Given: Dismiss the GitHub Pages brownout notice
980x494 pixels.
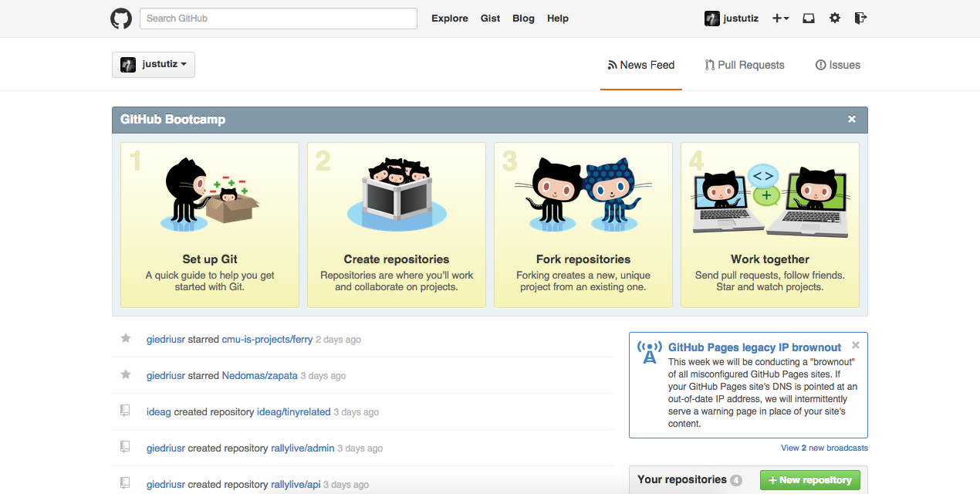Looking at the screenshot, I should click(x=856, y=345).
